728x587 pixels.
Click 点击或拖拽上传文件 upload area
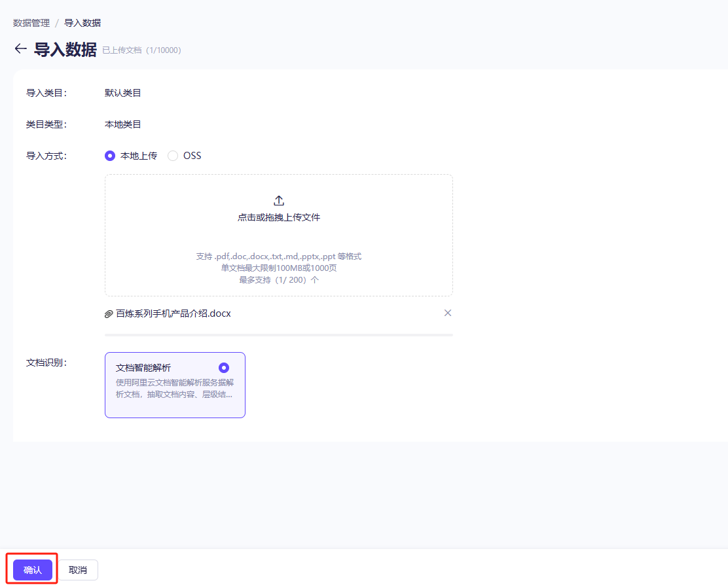pyautogui.click(x=279, y=236)
